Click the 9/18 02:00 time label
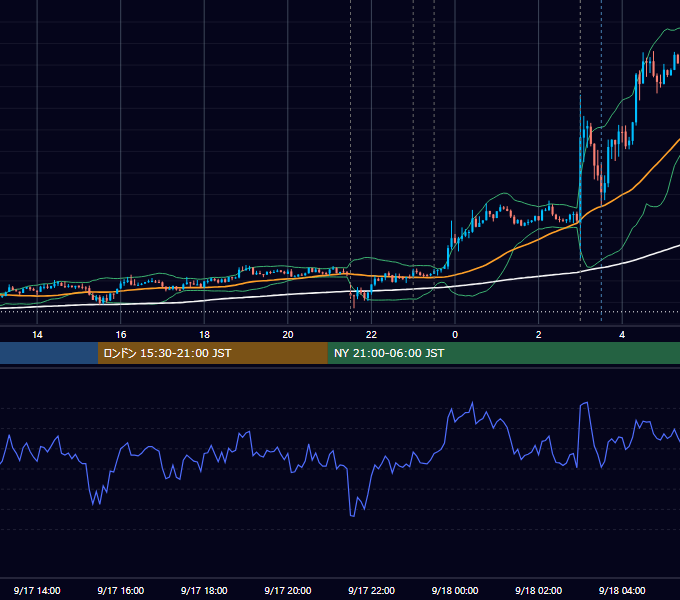The image size is (680, 600). tap(539, 590)
